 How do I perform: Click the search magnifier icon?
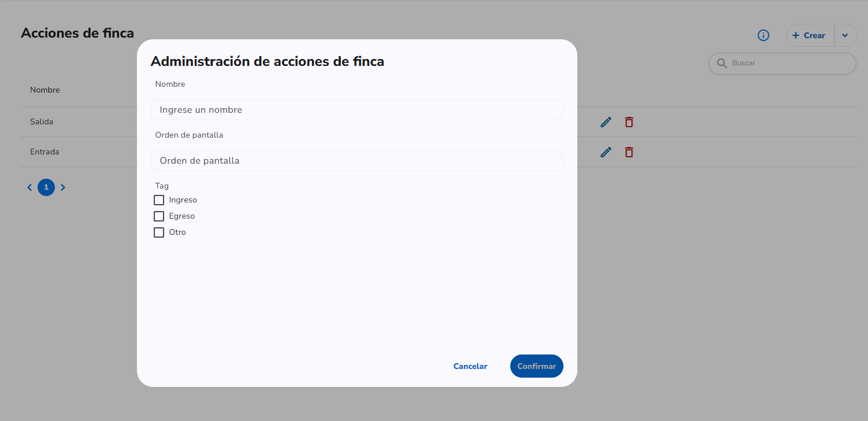(x=722, y=63)
